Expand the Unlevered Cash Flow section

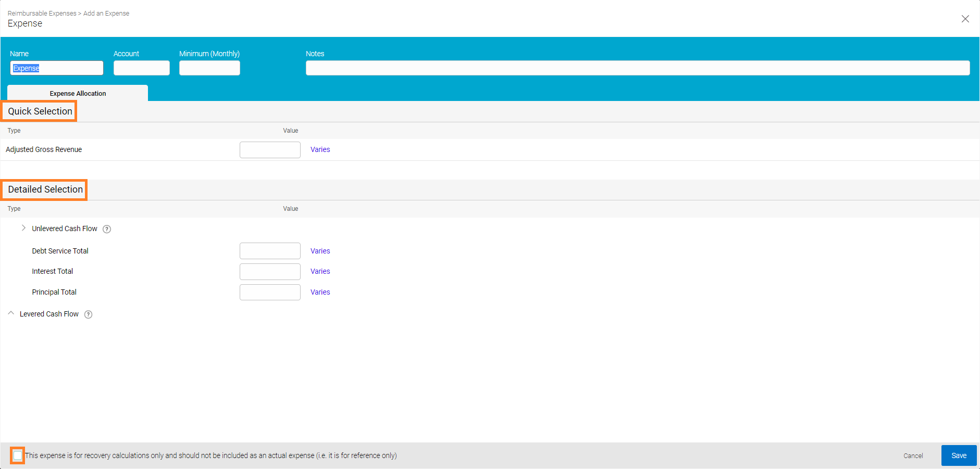click(x=23, y=228)
